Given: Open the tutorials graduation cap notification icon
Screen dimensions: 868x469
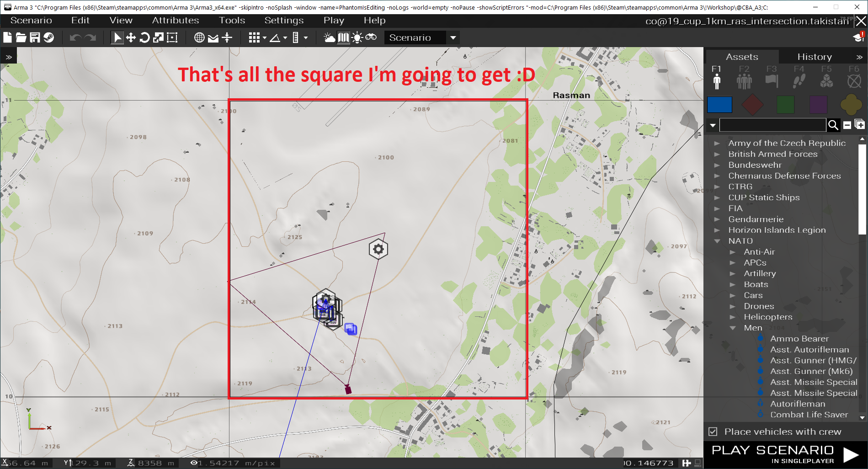Looking at the screenshot, I should 859,37.
